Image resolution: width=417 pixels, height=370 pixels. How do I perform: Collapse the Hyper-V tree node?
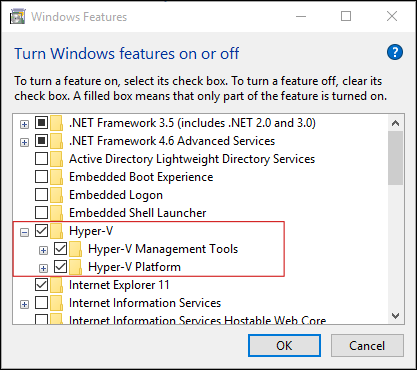point(24,232)
